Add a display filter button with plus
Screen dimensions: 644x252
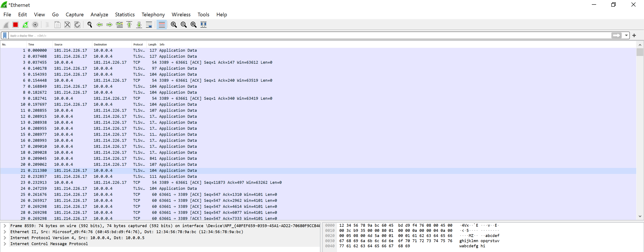634,35
